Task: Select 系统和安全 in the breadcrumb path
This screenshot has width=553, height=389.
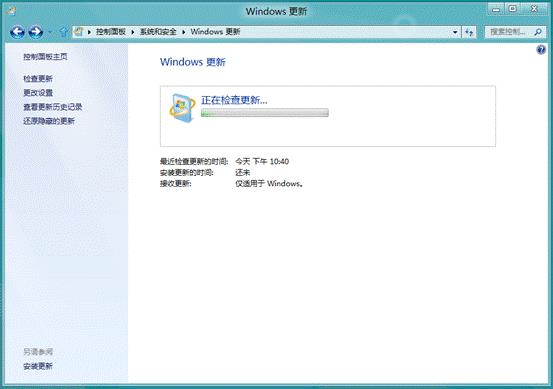Action: pos(158,32)
